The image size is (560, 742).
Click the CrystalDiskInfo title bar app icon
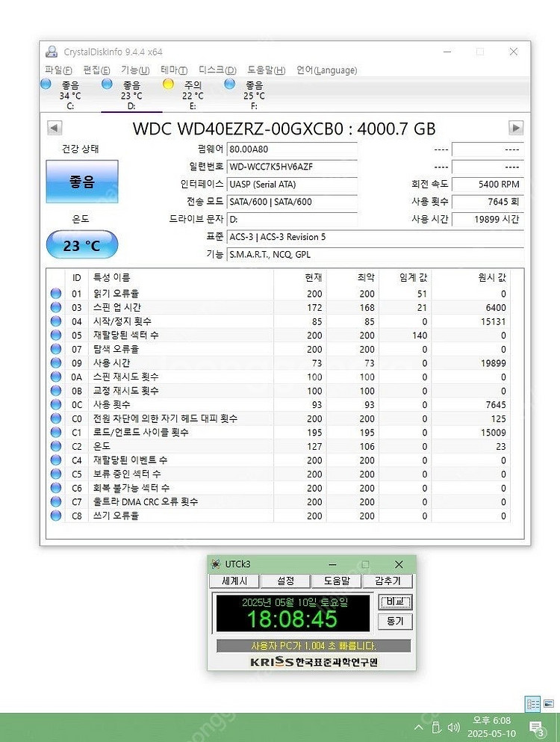52,52
